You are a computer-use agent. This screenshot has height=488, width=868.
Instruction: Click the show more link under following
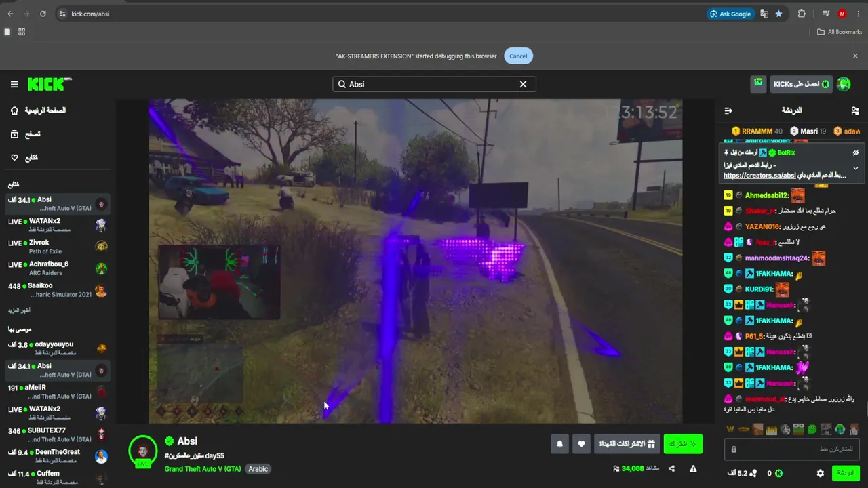coord(19,310)
